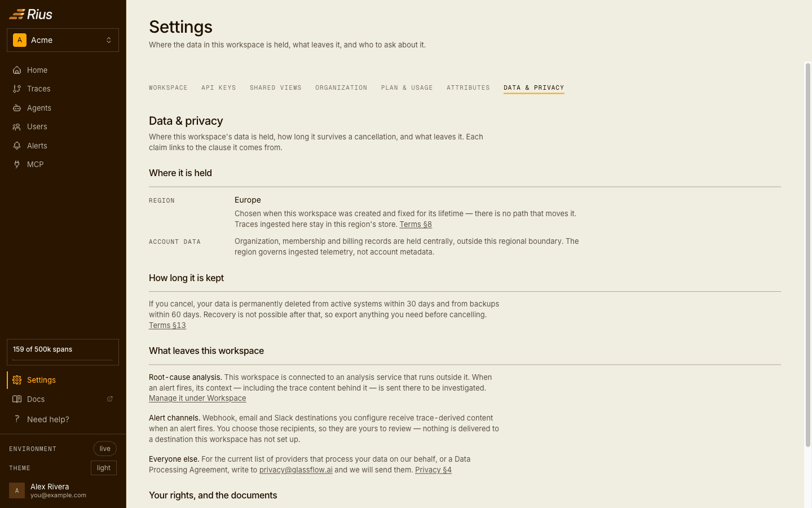812x508 pixels.
Task: Open Alerts via its bell icon
Action: click(17, 146)
